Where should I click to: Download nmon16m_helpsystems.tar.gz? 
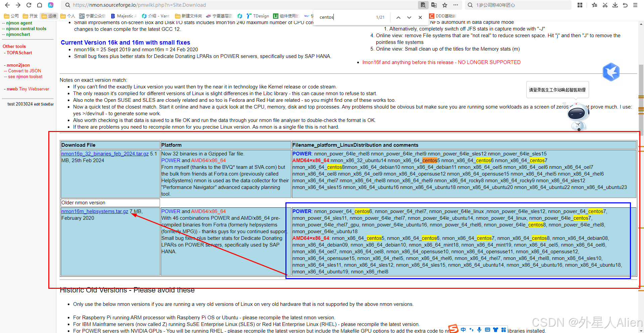coord(95,211)
